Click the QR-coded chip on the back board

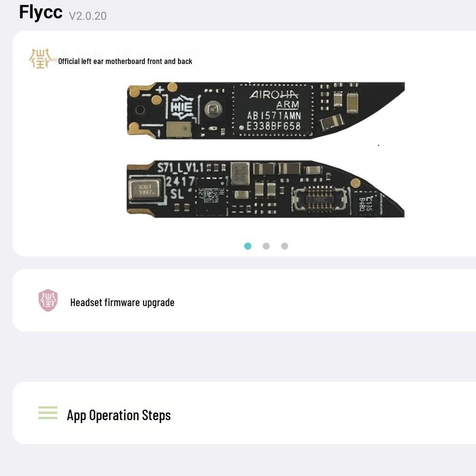tap(211, 196)
